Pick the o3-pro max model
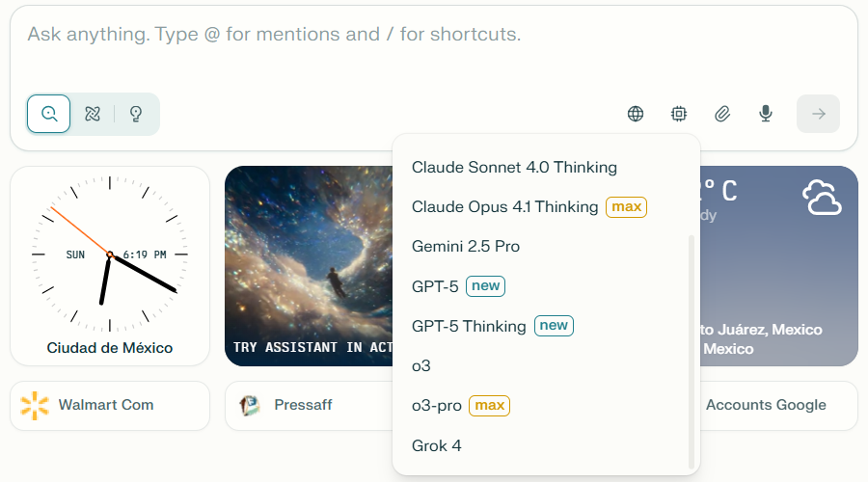Viewport: 868px width, 482px height. pos(437,406)
